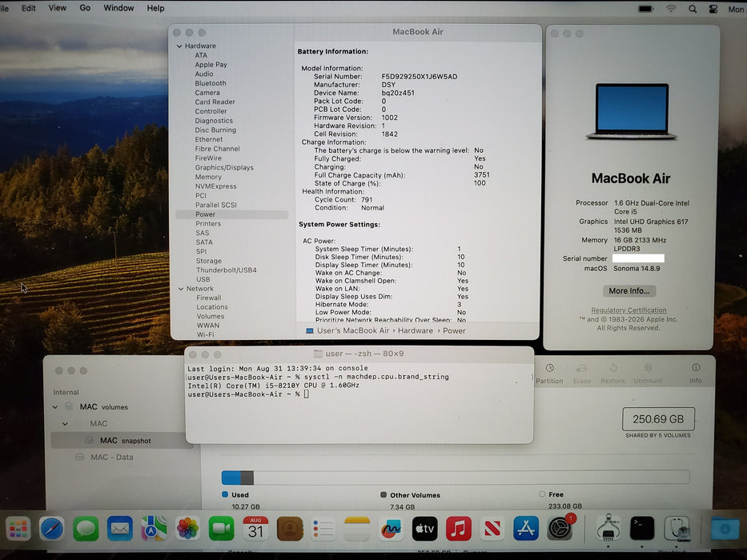Collapse the nested MAC container chevron
The height and width of the screenshot is (560, 747).
(x=66, y=424)
